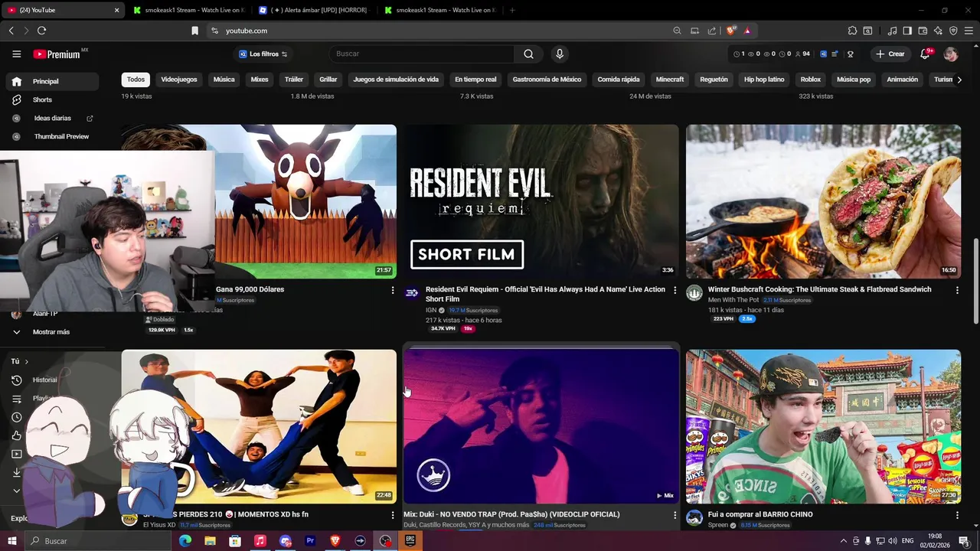Open a new browser tab
980x551 pixels.
point(512,10)
